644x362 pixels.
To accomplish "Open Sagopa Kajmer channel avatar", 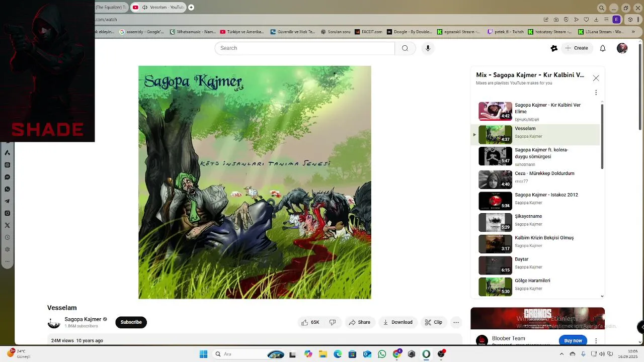I will coord(54,322).
